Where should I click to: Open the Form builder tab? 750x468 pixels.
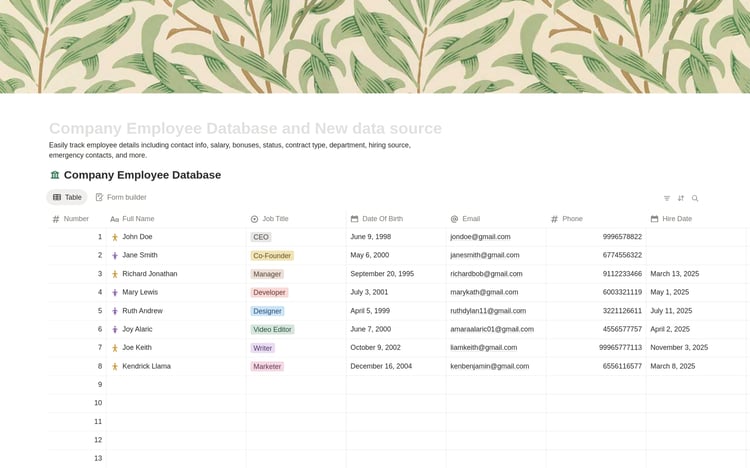[x=121, y=197]
